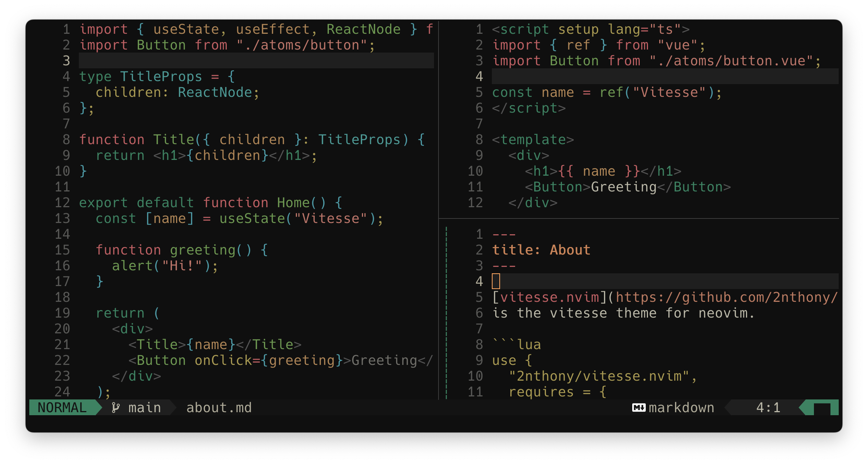Click the highlighted line 4 in Vue pane
This screenshot has height=464, width=868.
pyautogui.click(x=665, y=77)
